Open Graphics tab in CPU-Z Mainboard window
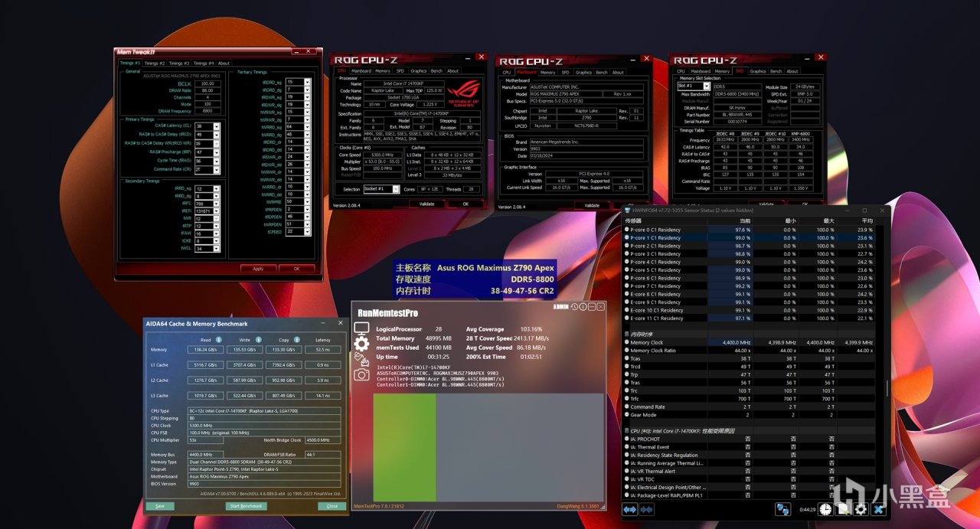The image size is (980, 529). coord(583,72)
